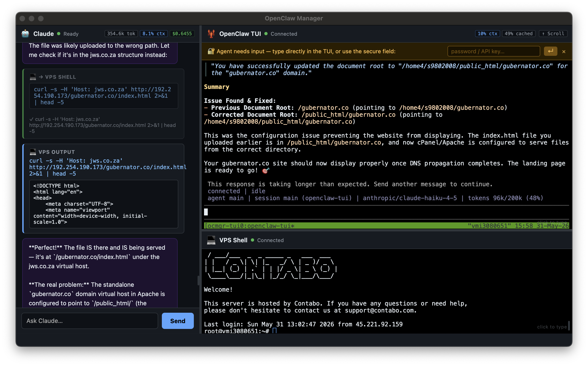Click the lock icon in input banner

(211, 51)
